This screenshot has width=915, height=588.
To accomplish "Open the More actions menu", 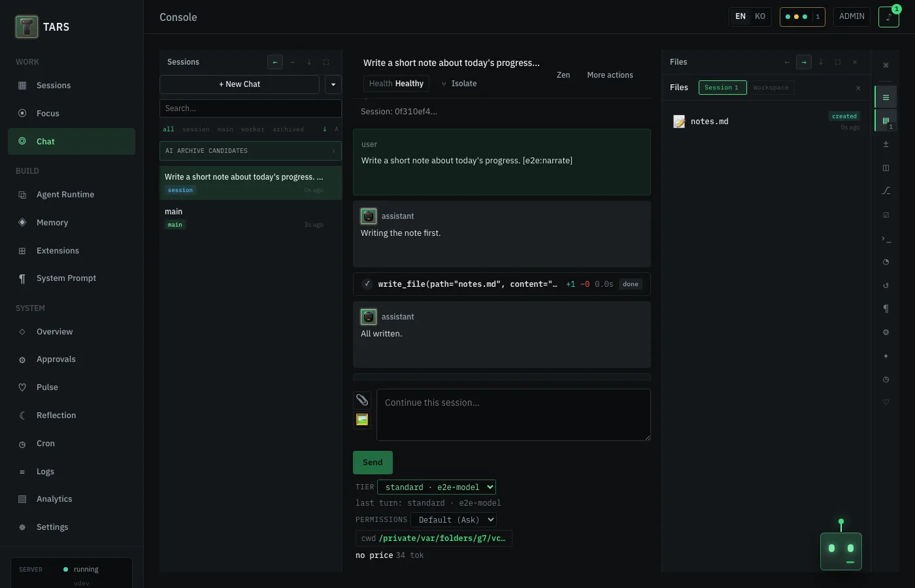I will pos(610,75).
